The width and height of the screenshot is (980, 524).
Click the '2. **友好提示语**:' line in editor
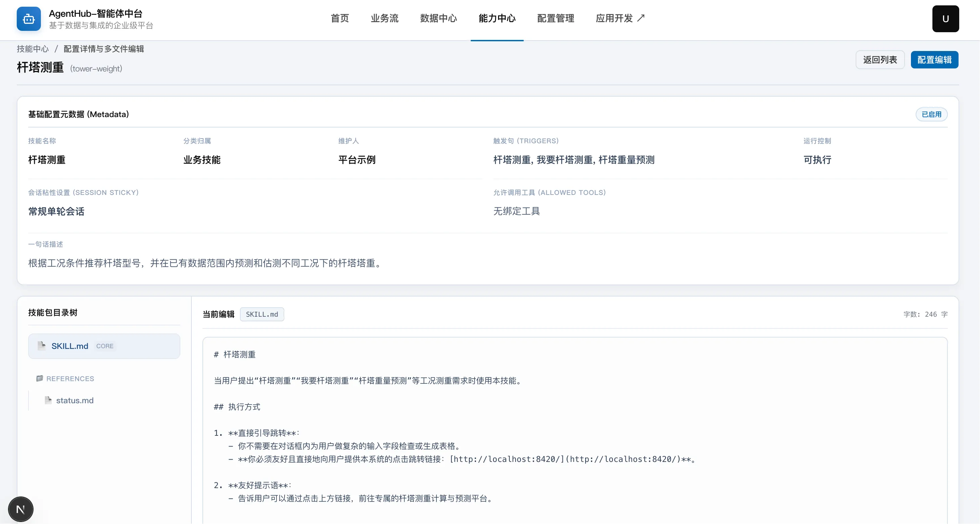pyautogui.click(x=252, y=485)
